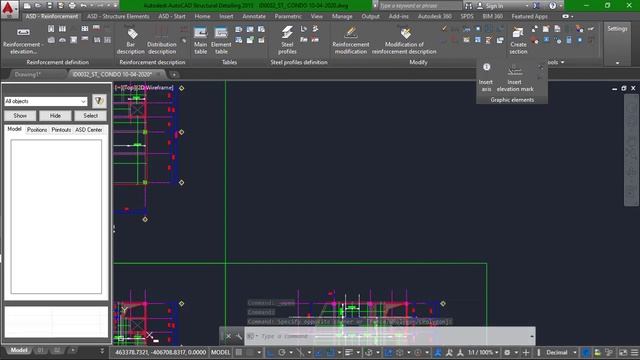Switch to the 01 layout tab
This screenshot has width=640, height=360.
pos(40,350)
